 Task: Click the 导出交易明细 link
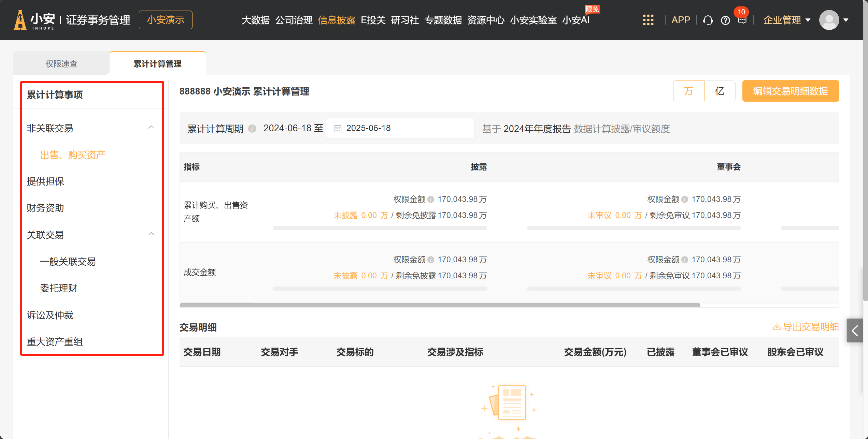tap(806, 327)
